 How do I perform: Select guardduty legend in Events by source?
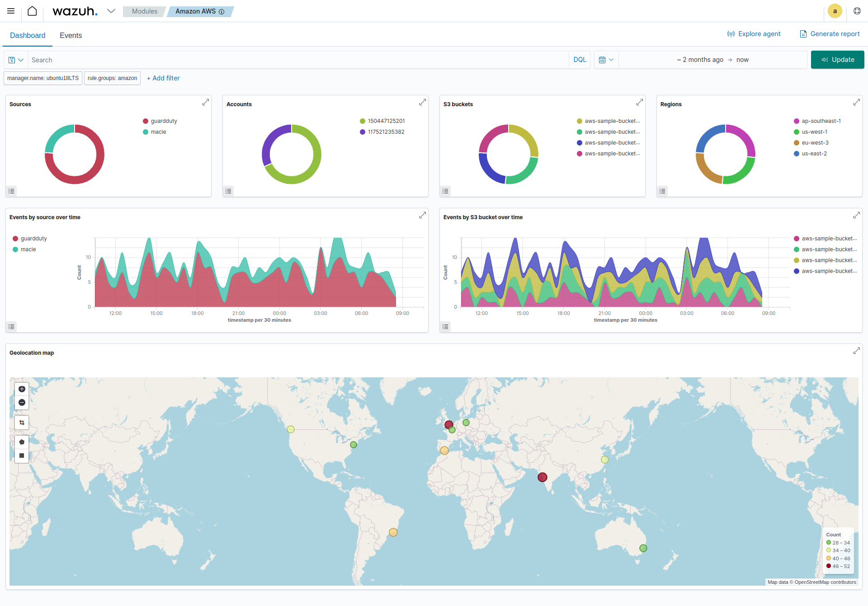click(30, 239)
